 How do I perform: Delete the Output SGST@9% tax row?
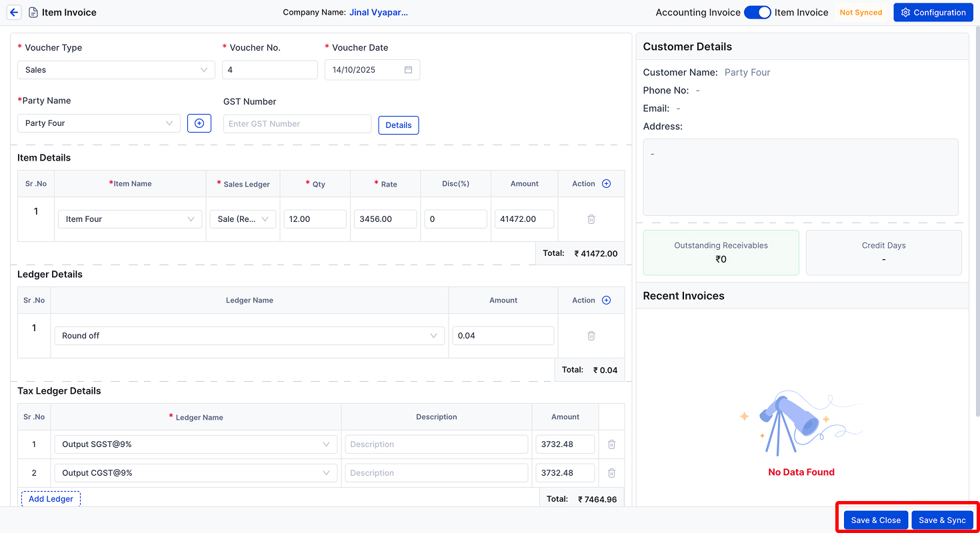[x=611, y=444]
